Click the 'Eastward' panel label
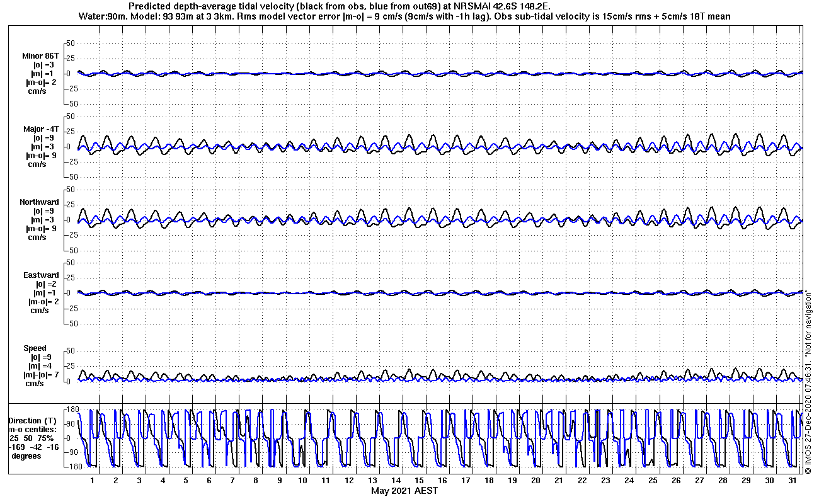This screenshot has width=819, height=504. [x=40, y=275]
